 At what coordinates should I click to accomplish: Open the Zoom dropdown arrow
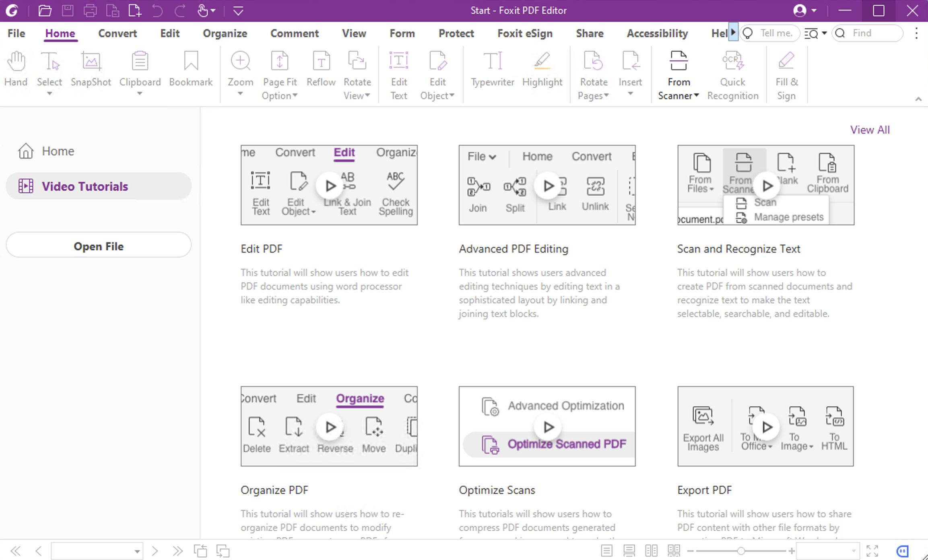tap(240, 94)
